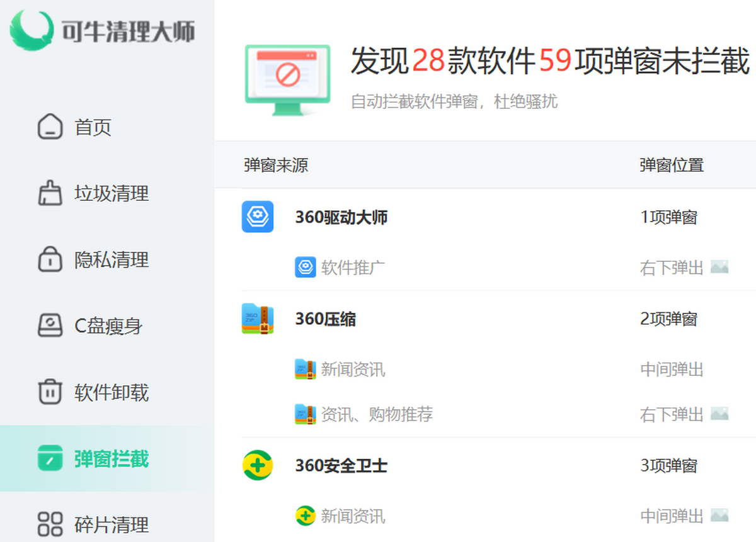Click 中间弹出 text in 360安全卫士 新闻资讯 row
Viewport: 756px width, 542px height.
(672, 517)
